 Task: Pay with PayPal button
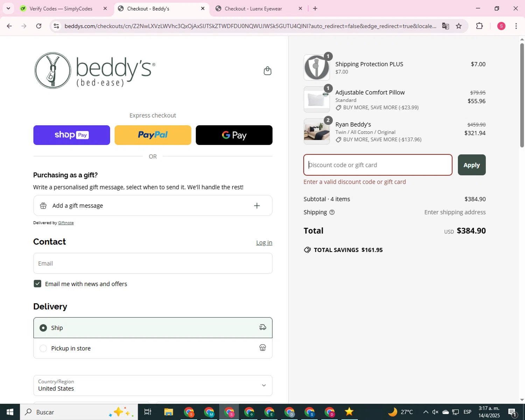pyautogui.click(x=153, y=135)
